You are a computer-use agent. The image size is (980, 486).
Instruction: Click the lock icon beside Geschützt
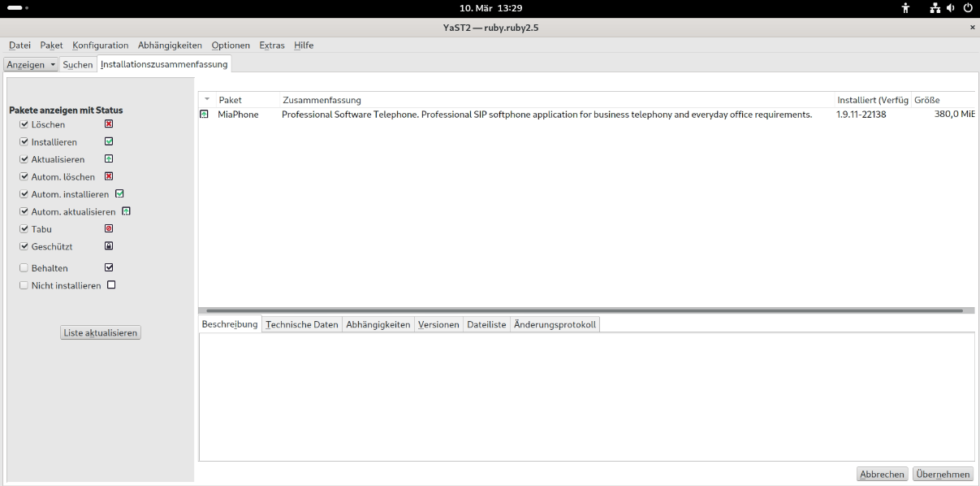109,245
